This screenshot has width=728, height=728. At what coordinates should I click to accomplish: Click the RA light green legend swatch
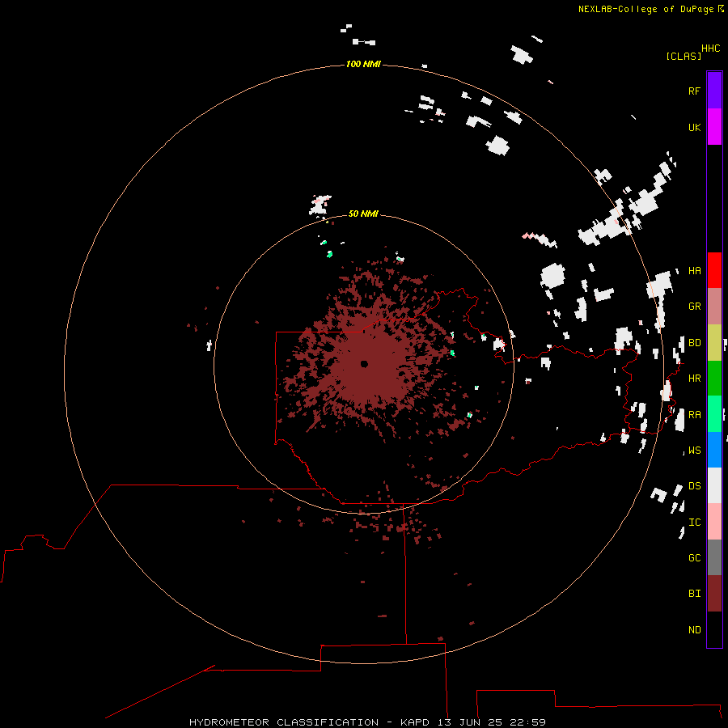pyautogui.click(x=714, y=414)
